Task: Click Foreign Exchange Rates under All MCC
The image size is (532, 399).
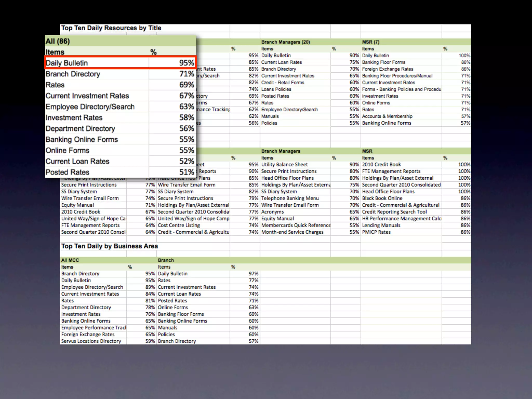Action: 88,335
